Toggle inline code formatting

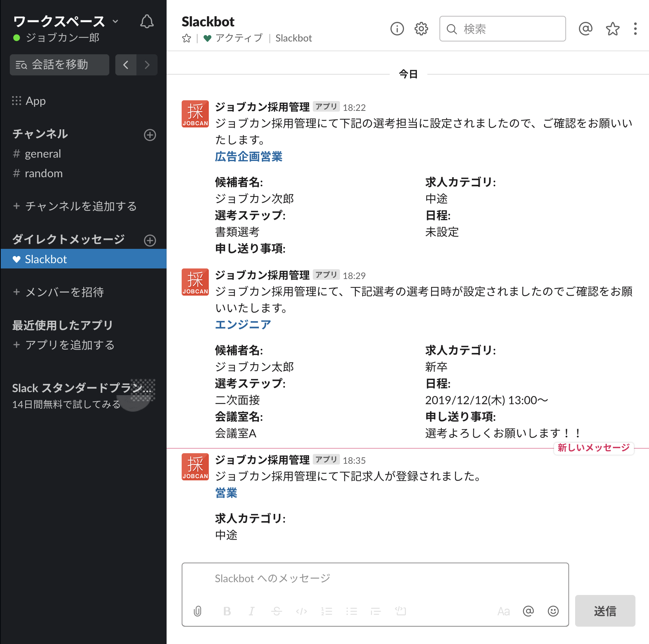302,611
